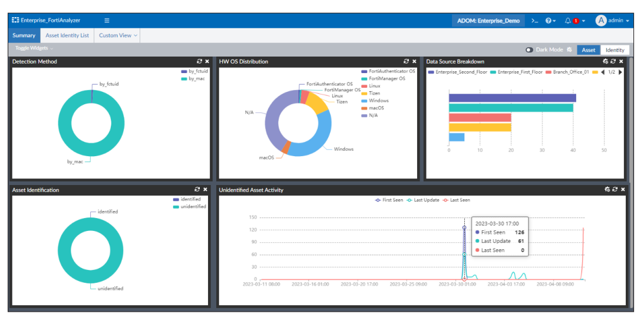This screenshot has width=644, height=327.
Task: Select the Identity view button
Action: [615, 49]
